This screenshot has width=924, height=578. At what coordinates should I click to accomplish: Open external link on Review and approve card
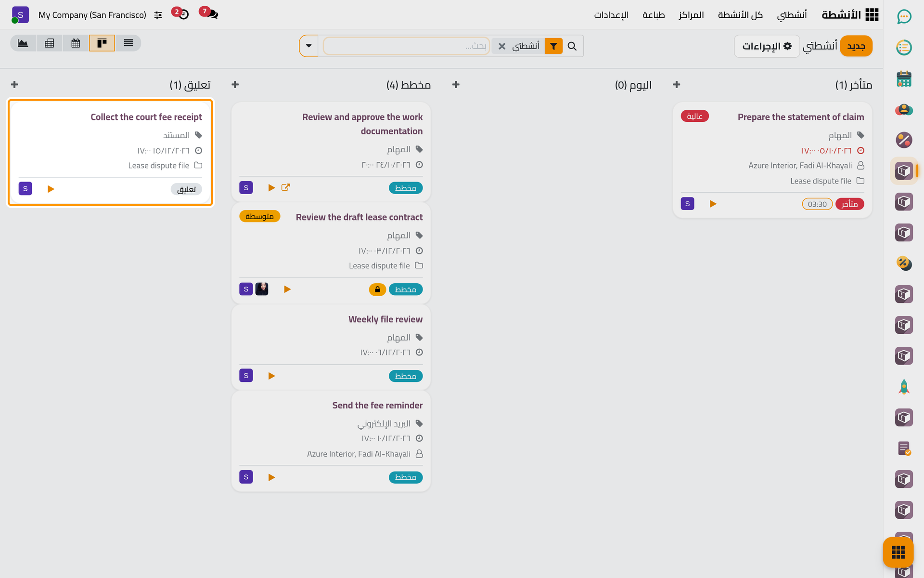[x=285, y=187]
